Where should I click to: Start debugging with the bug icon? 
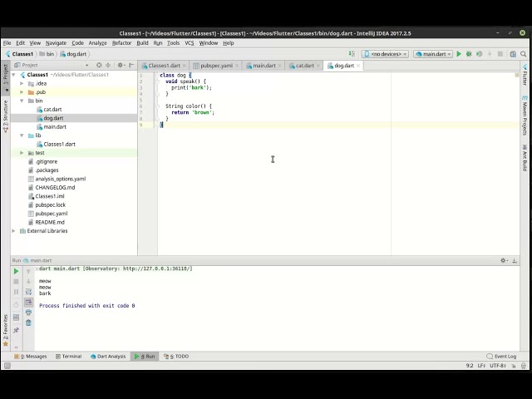coord(469,54)
